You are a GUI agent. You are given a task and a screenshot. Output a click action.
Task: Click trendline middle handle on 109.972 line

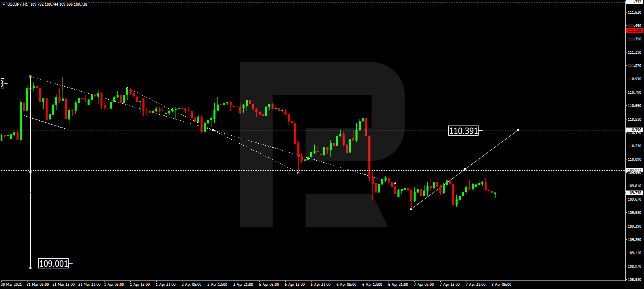[465, 169]
